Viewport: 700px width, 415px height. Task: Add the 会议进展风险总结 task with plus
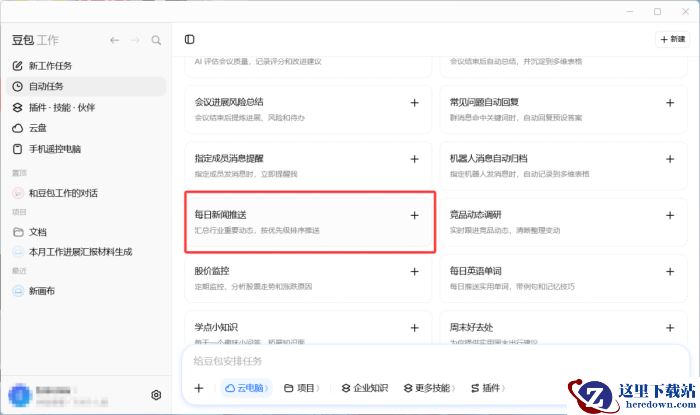tap(414, 103)
